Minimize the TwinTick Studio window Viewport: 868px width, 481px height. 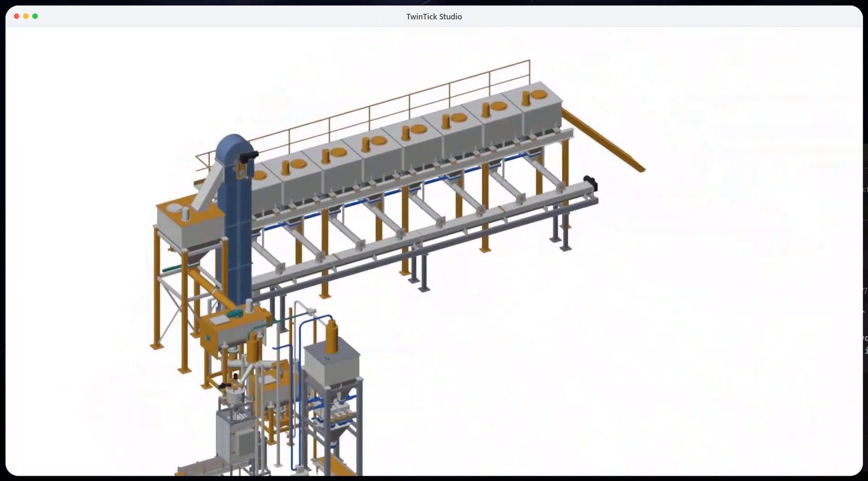point(25,16)
